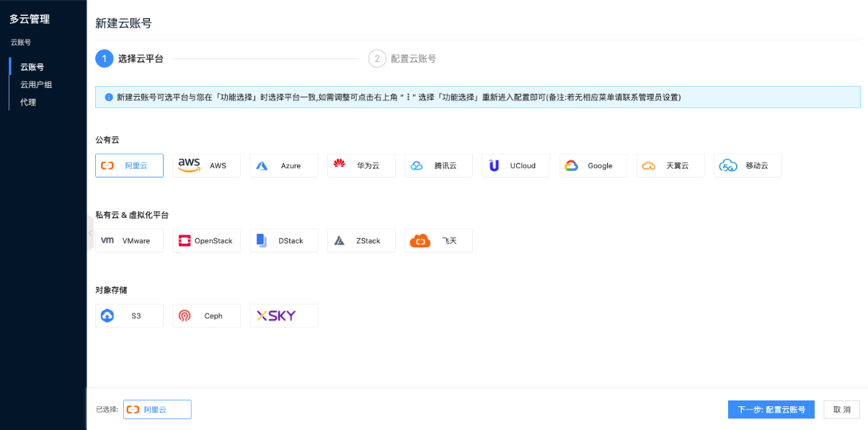Image resolution: width=868 pixels, height=430 pixels.
Task: Select the UCloud platform logo
Action: 494,165
